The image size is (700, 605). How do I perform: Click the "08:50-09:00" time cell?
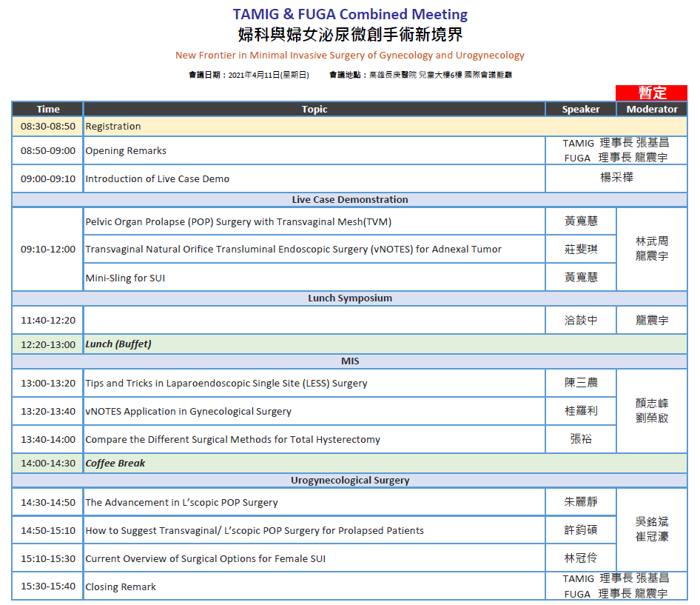pos(48,150)
